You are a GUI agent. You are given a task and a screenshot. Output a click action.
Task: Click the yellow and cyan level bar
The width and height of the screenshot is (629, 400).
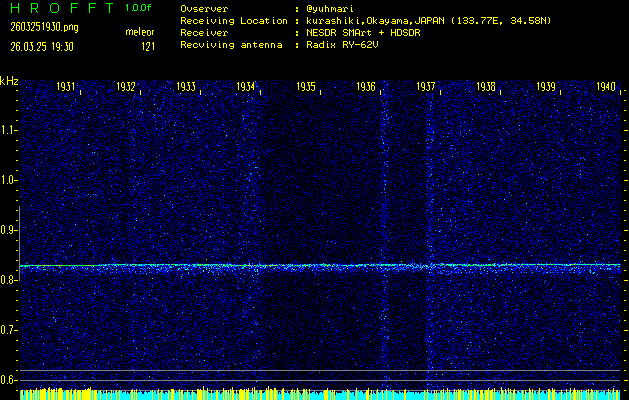(320, 394)
